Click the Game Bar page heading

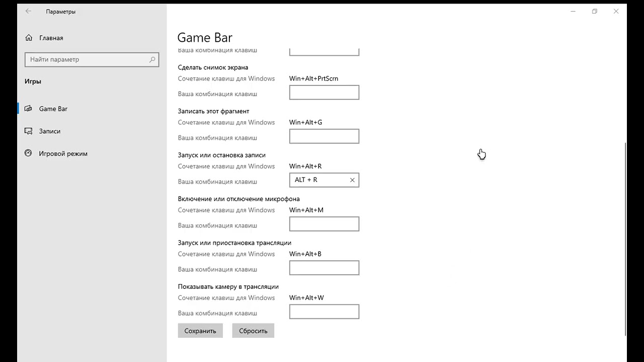click(x=205, y=38)
